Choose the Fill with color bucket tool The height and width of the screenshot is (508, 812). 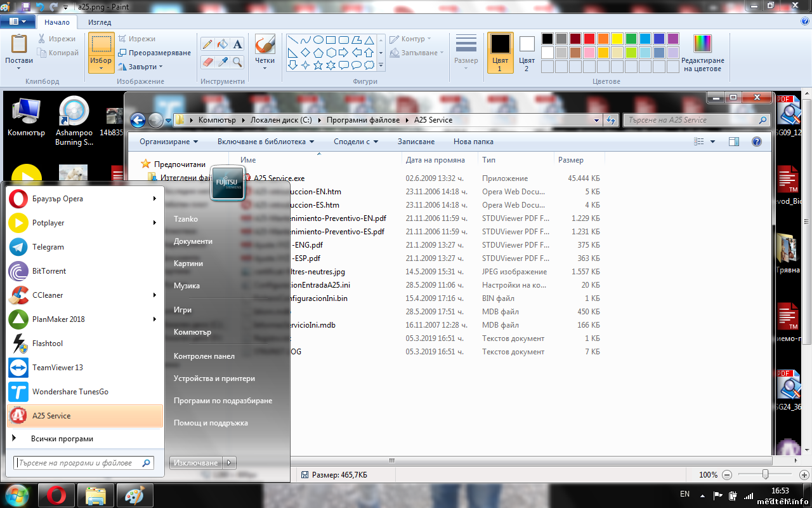pyautogui.click(x=223, y=44)
